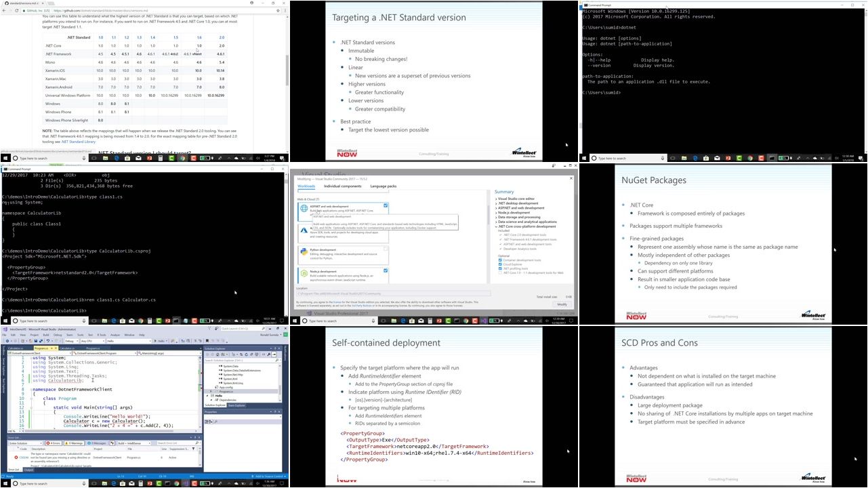Toggle Cloud Explorer optional component

click(x=500, y=264)
